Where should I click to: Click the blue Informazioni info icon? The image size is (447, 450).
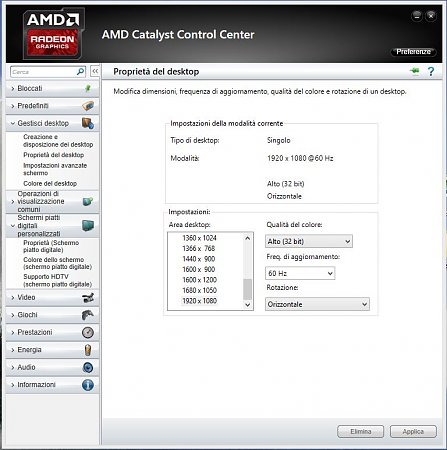88,385
